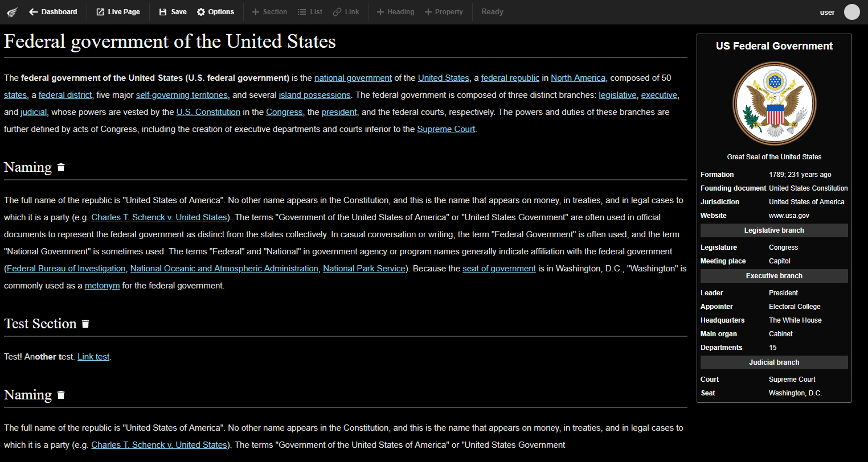868x462 pixels.
Task: Open the Link test link
Action: [93, 357]
